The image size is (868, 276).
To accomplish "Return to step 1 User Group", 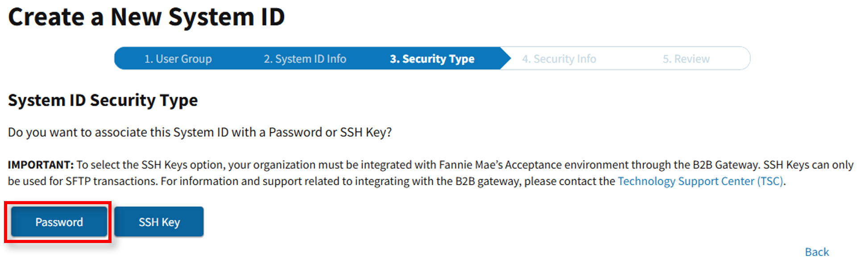I will (178, 59).
